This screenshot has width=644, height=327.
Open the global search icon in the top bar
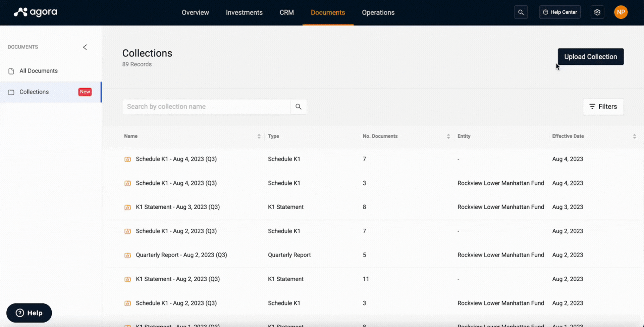click(x=521, y=12)
